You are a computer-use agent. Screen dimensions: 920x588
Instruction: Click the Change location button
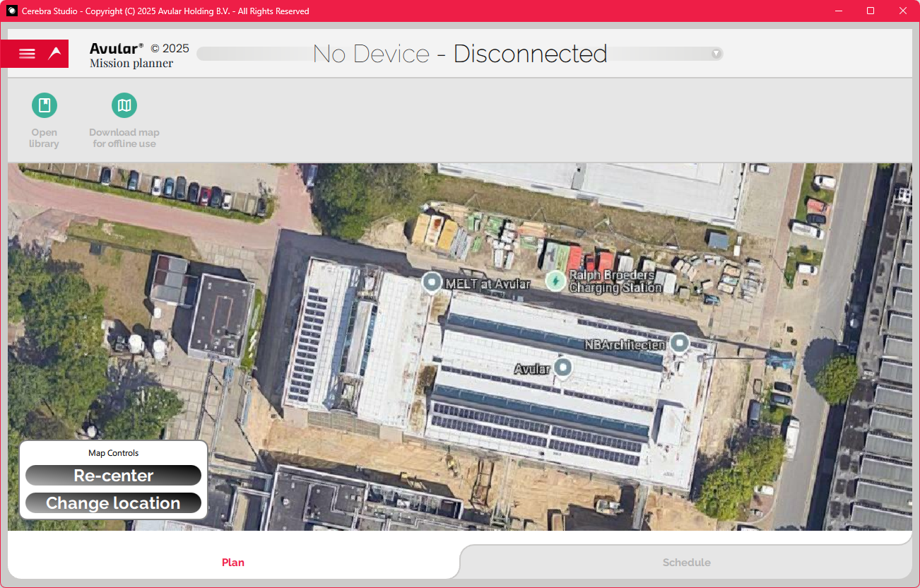113,503
